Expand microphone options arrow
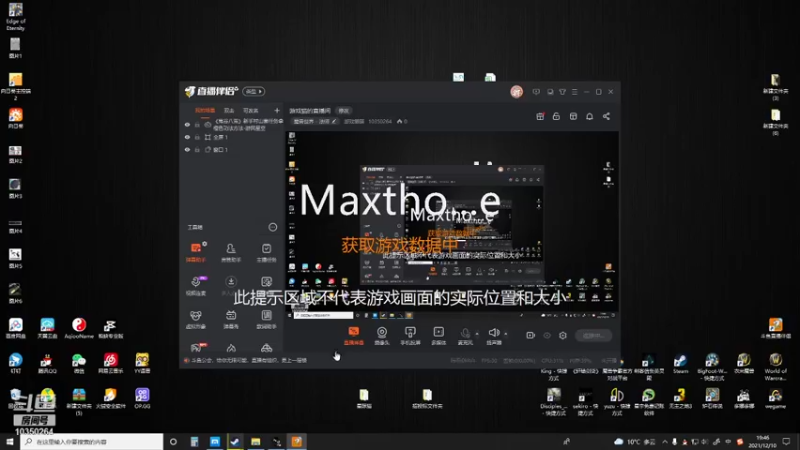Image resolution: width=800 pixels, height=450 pixels. pos(477,334)
